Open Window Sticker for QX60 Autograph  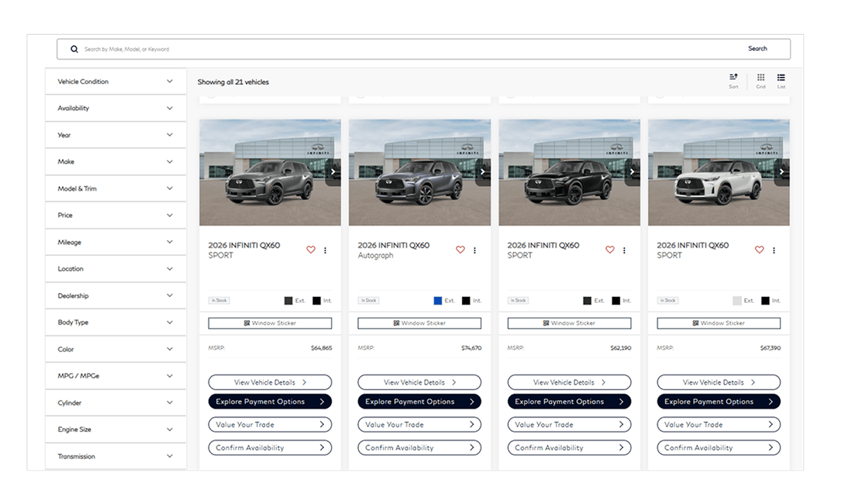coord(419,323)
